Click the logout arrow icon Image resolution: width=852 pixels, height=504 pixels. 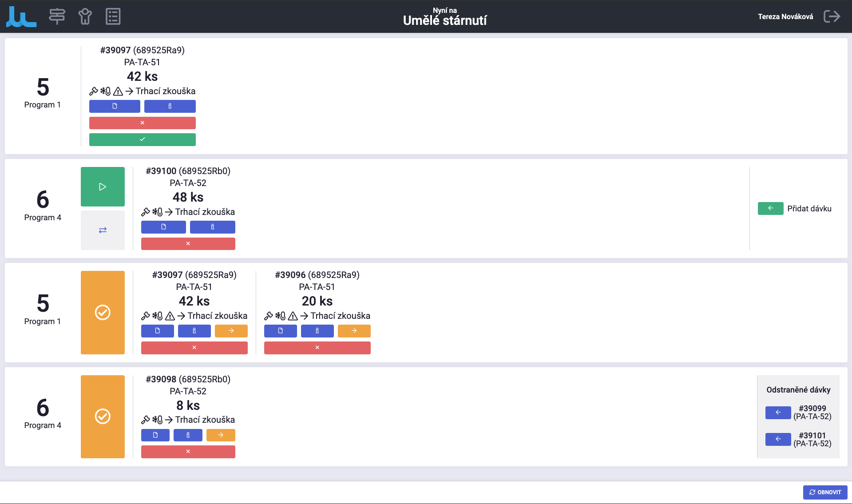pyautogui.click(x=832, y=16)
